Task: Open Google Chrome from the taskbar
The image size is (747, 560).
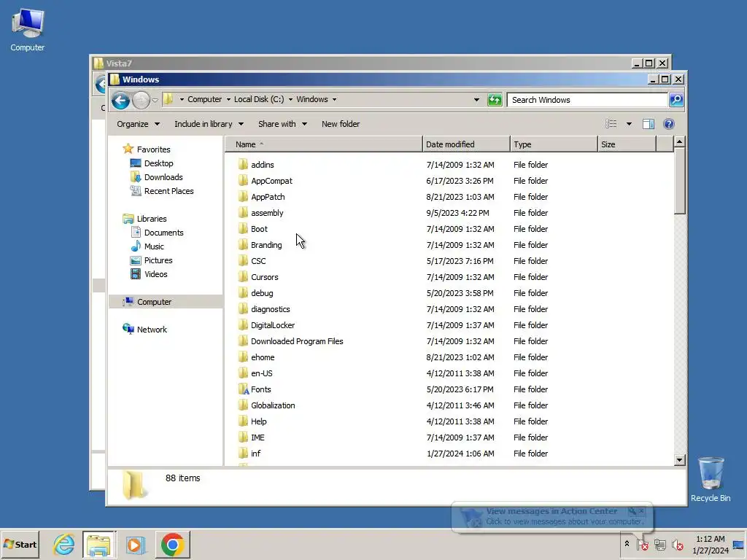Action: point(172,544)
